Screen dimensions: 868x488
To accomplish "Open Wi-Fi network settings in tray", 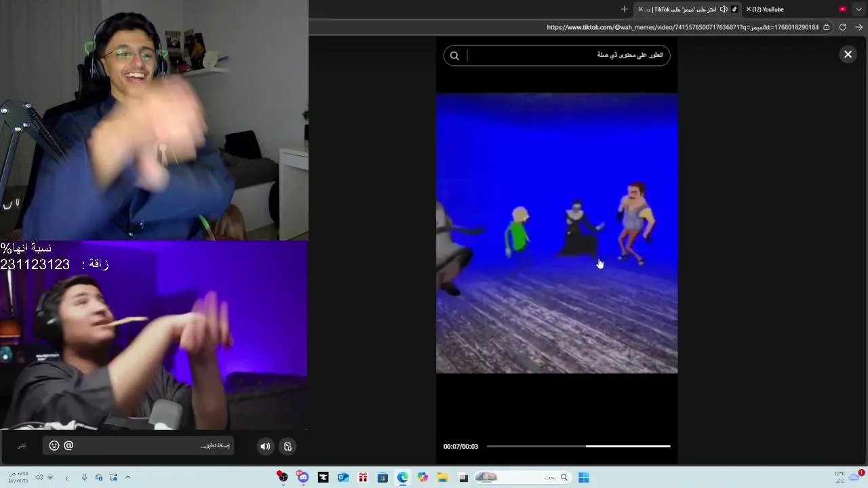I will pyautogui.click(x=50, y=477).
